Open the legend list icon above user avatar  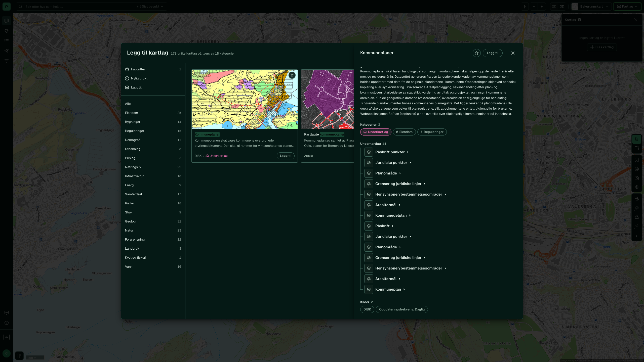[x=19, y=356]
